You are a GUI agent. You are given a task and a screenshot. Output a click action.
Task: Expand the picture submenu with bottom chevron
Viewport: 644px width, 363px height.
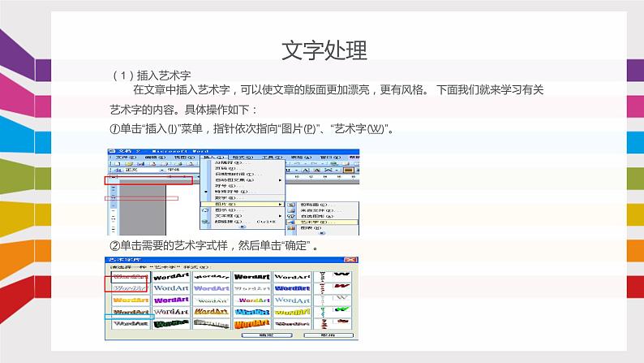pos(323,233)
